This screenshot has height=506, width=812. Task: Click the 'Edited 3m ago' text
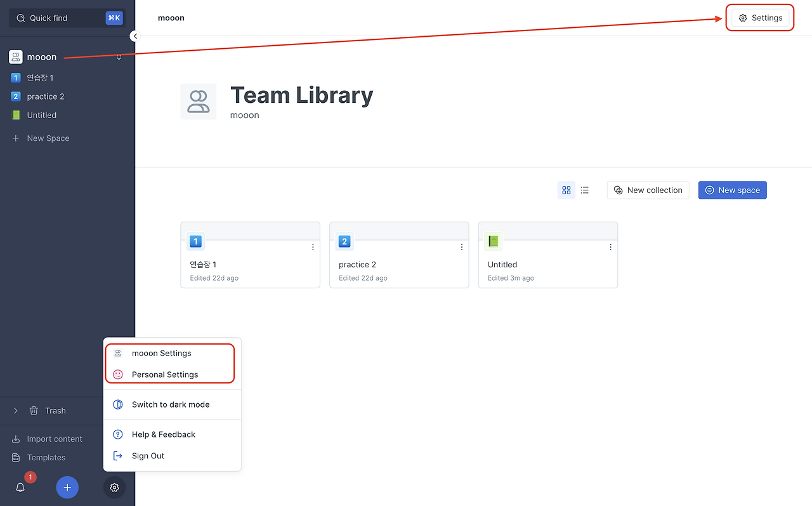[511, 278]
